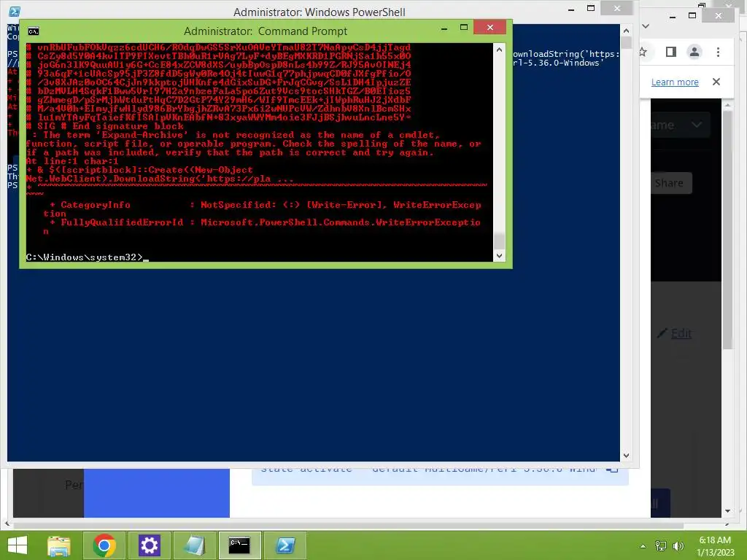Copy the state activate command icon

tap(612, 470)
